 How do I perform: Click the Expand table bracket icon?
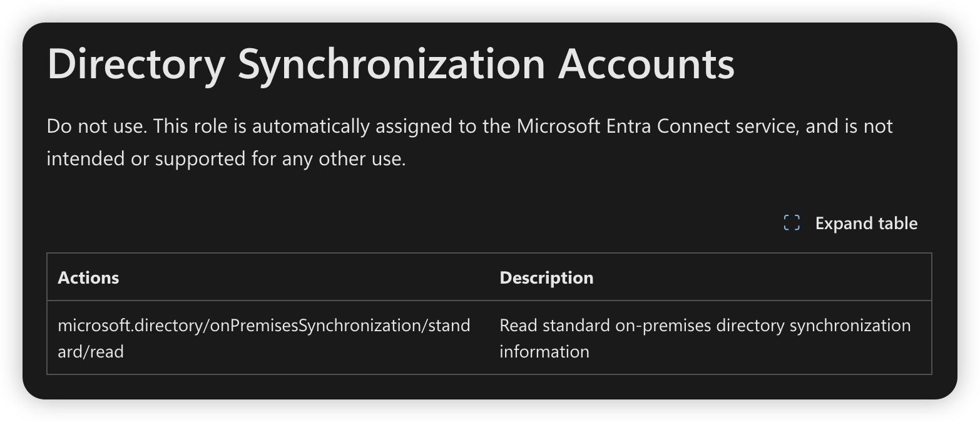(x=792, y=223)
